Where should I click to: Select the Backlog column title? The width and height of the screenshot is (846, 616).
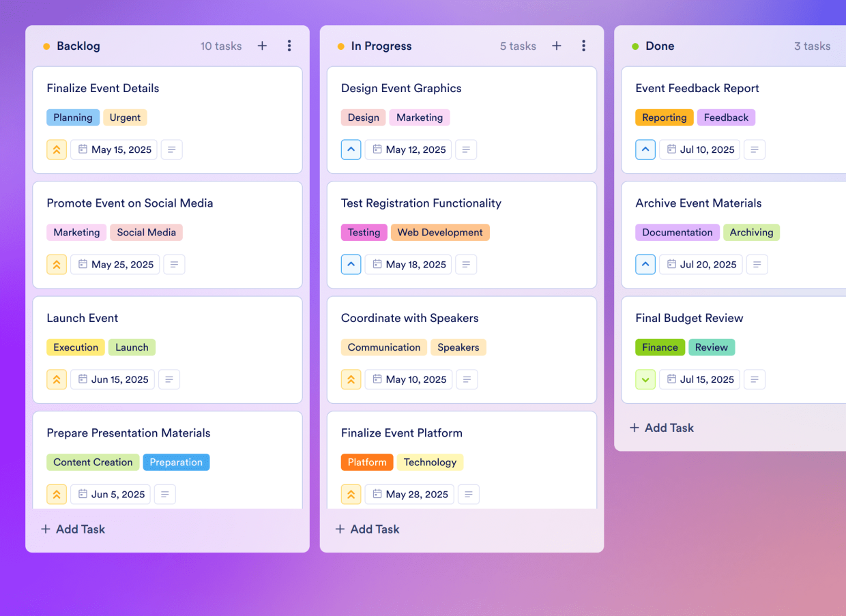click(x=78, y=46)
